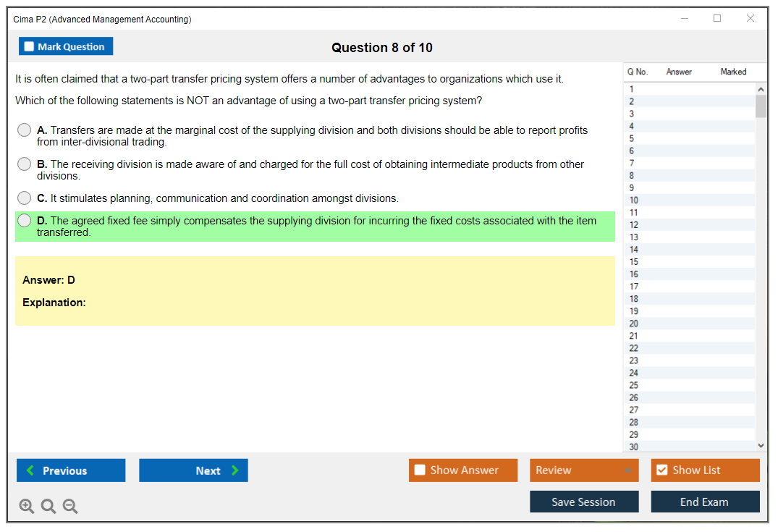Tick the Mark Question checkbox

(x=30, y=47)
